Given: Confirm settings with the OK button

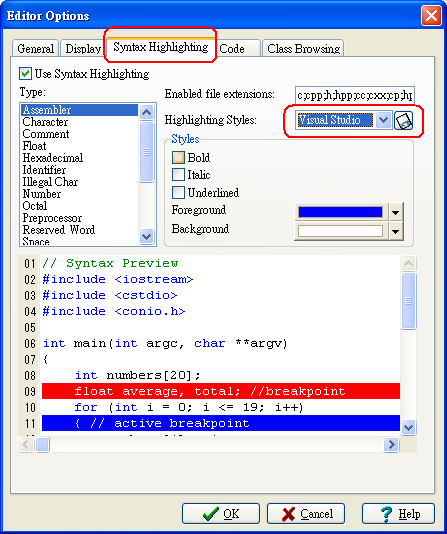Looking at the screenshot, I should 221,514.
